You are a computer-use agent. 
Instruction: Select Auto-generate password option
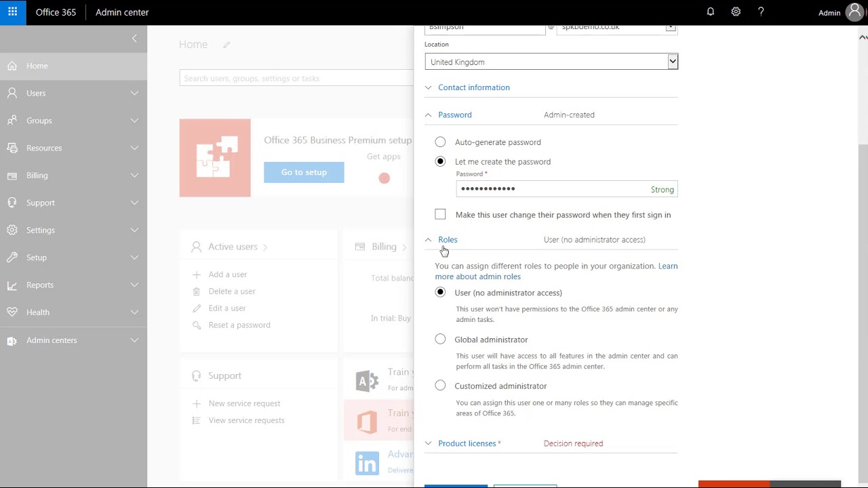click(440, 142)
